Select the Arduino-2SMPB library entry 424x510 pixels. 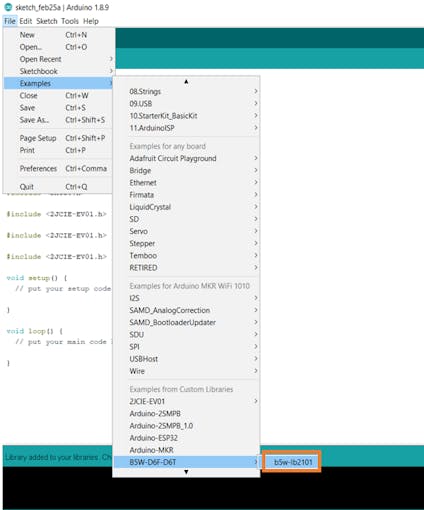[x=186, y=414]
